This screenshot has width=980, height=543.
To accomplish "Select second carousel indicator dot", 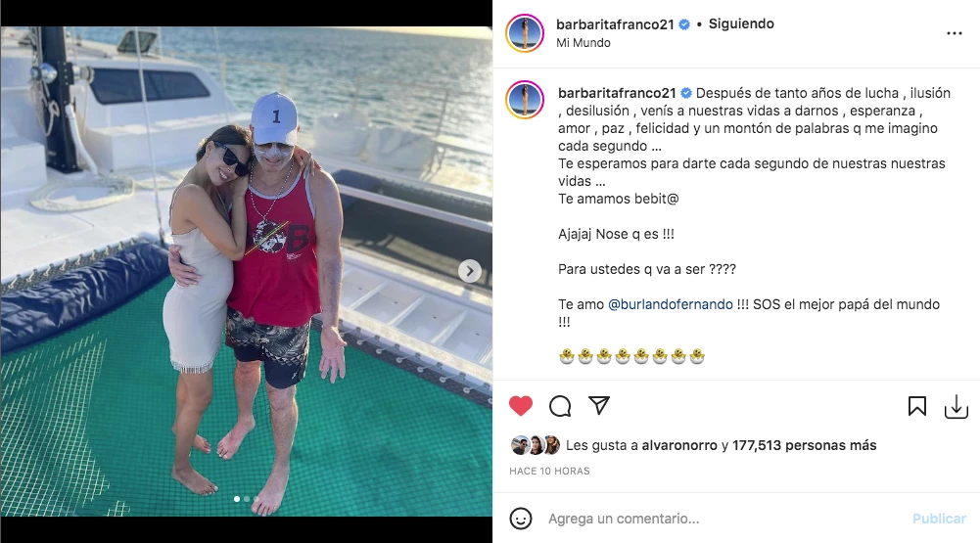I will [247, 499].
